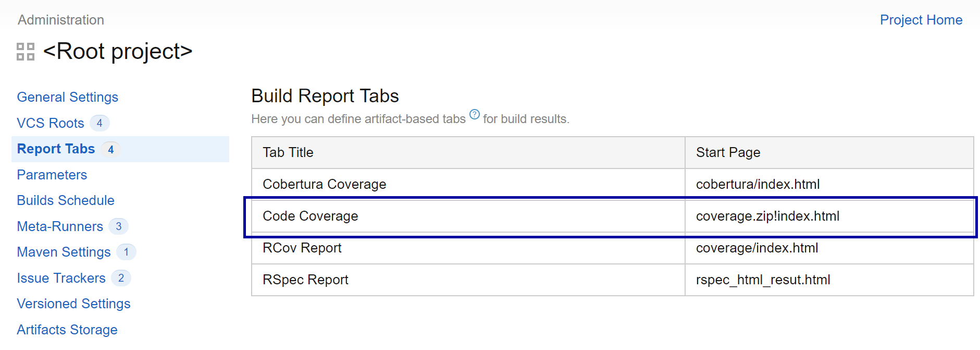Click the Administration breadcrumb
This screenshot has height=350, width=980.
[x=61, y=20]
